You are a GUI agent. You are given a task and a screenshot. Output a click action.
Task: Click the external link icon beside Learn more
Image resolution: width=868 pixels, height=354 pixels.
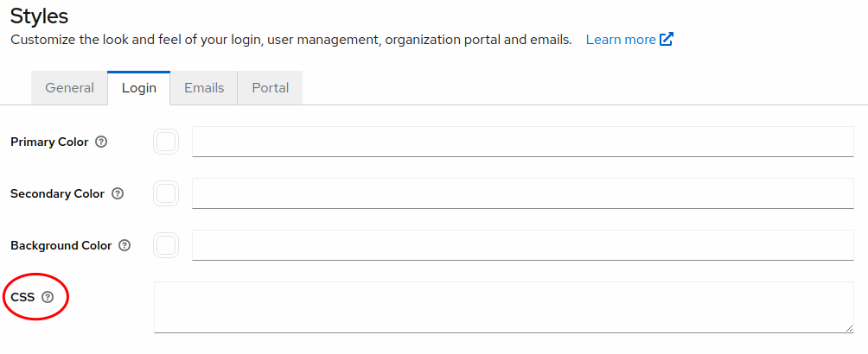[667, 40]
